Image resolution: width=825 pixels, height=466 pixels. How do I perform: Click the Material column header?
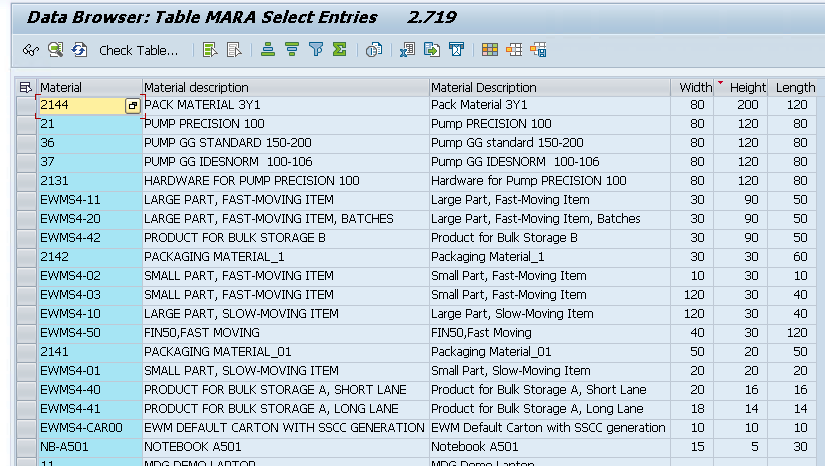click(90, 88)
